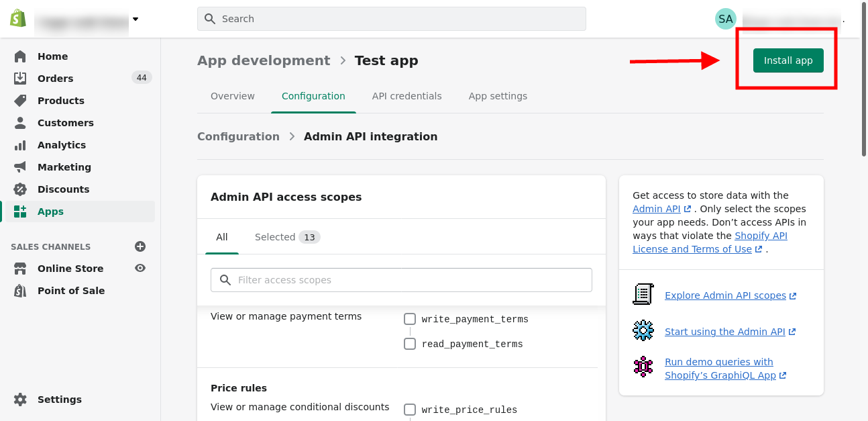Show the Selected scopes tab
The height and width of the screenshot is (421, 868).
point(287,237)
